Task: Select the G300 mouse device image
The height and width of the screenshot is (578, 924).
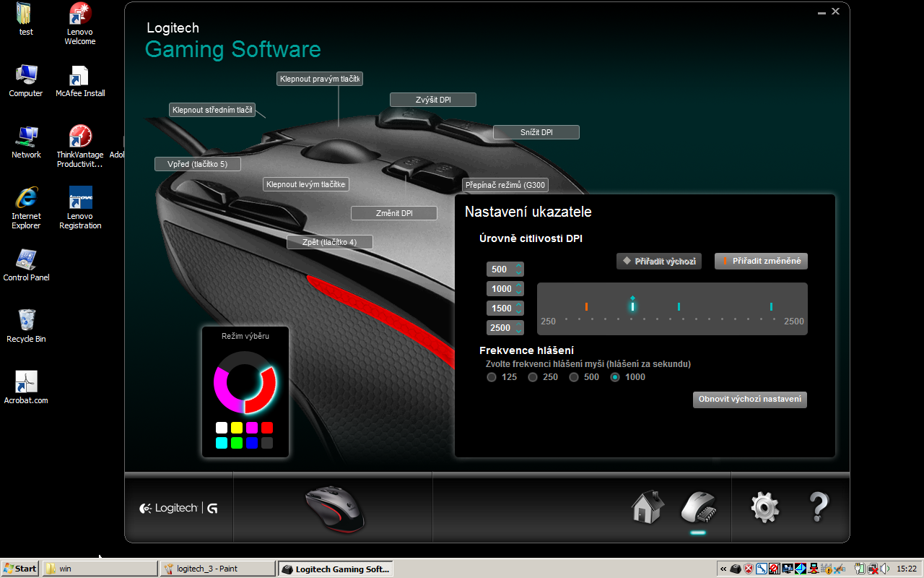Action: tap(334, 509)
